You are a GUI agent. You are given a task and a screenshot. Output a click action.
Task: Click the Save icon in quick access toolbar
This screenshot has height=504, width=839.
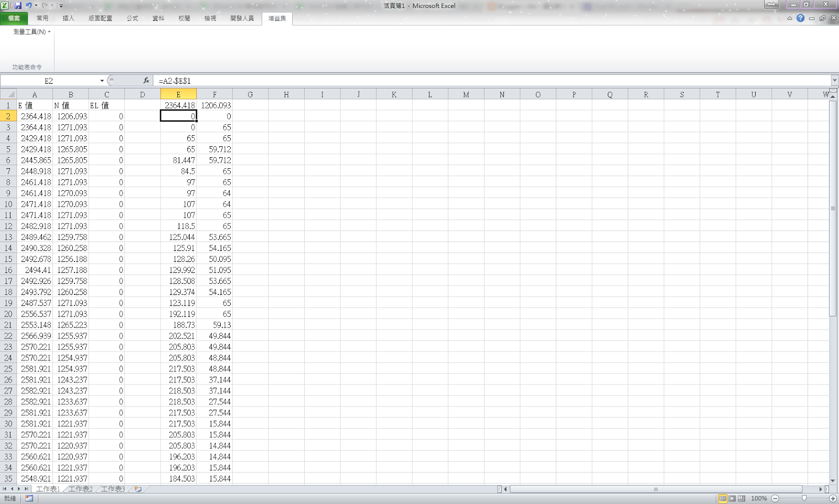coord(18,6)
